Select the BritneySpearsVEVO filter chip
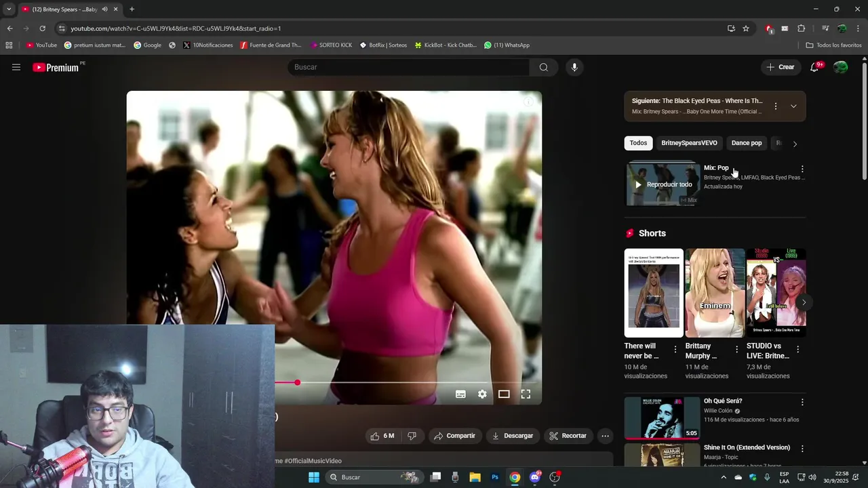 click(689, 143)
